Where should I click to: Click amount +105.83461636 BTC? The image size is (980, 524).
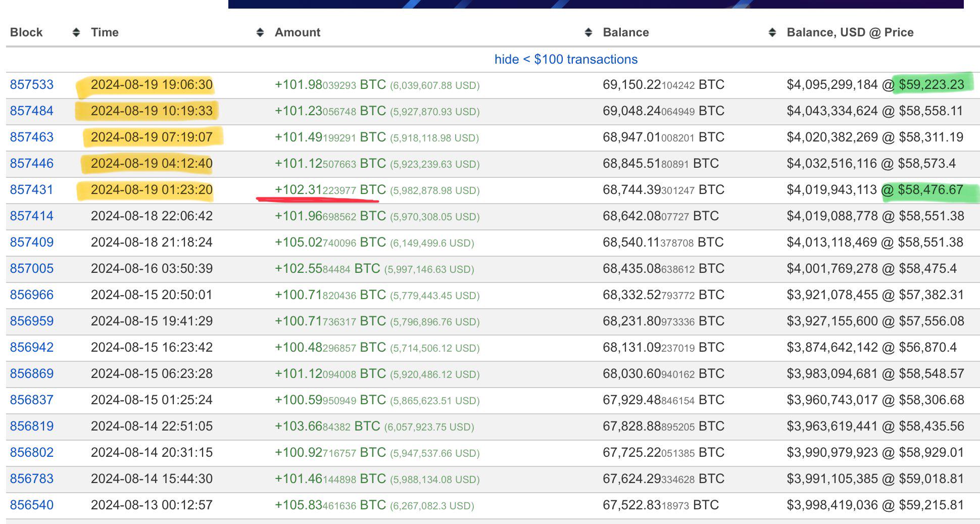point(330,505)
